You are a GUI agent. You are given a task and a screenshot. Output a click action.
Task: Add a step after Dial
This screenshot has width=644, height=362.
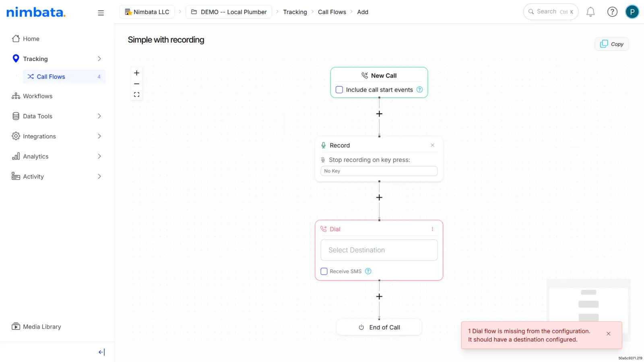(379, 296)
